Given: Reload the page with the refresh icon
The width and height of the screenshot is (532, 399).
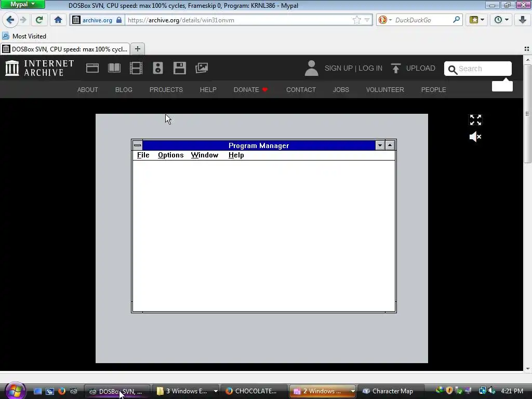Looking at the screenshot, I should (x=39, y=20).
